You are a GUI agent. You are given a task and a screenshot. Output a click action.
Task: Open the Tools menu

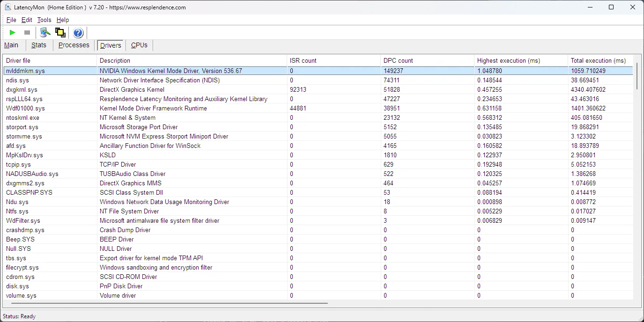(x=44, y=20)
